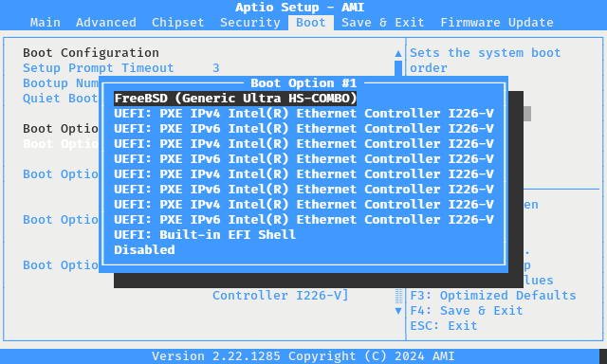Select the Quiet Boot setting

61,99
